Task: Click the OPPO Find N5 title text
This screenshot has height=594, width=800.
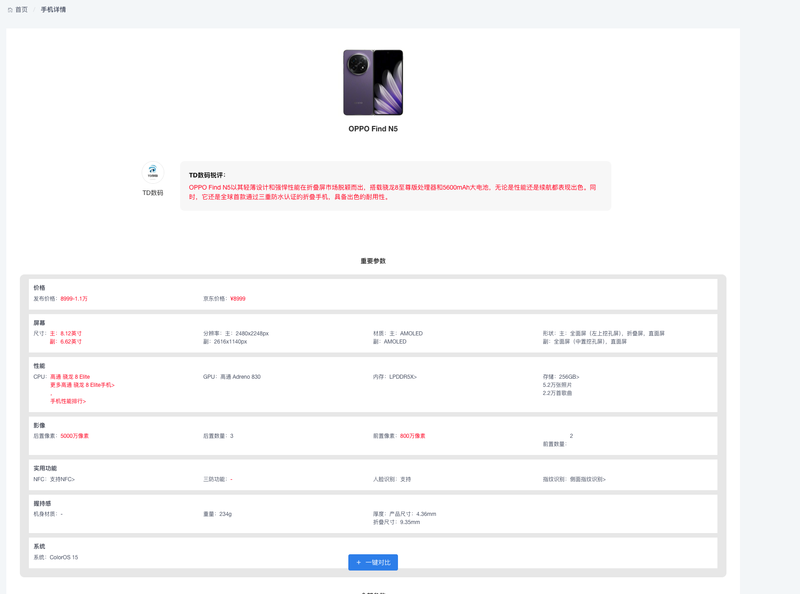Action: tap(373, 129)
